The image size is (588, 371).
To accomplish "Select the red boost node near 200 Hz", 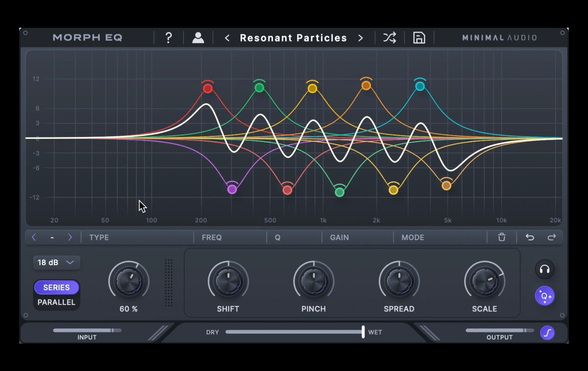I will pos(207,89).
